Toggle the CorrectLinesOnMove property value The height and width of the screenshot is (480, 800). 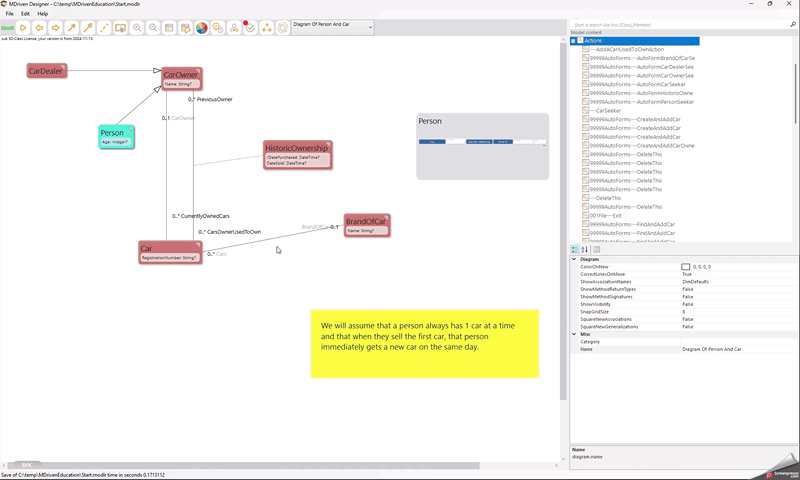688,274
